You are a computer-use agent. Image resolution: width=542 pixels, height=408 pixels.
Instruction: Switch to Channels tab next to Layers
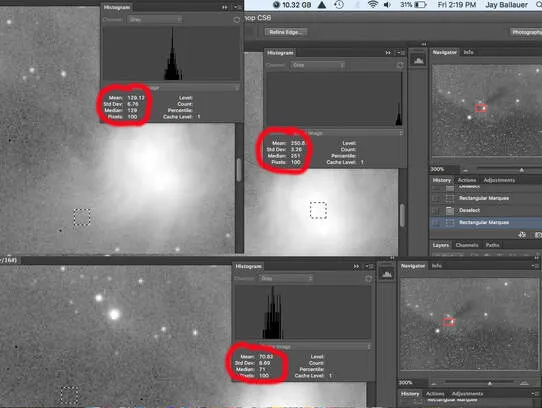click(467, 245)
